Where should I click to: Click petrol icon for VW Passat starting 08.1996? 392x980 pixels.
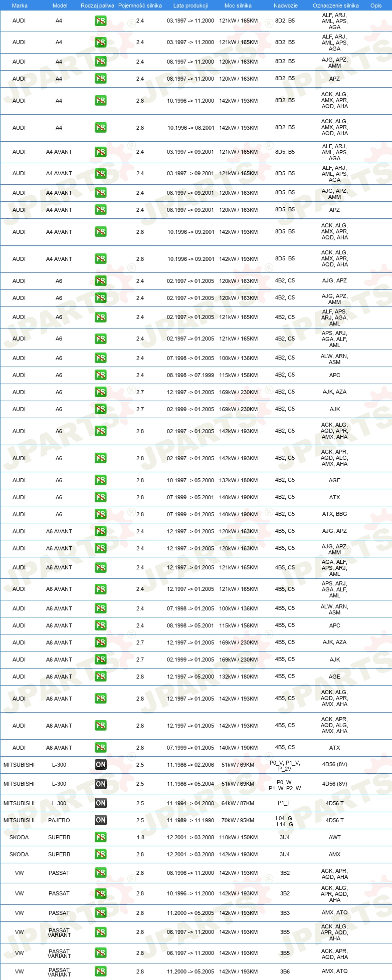(101, 873)
